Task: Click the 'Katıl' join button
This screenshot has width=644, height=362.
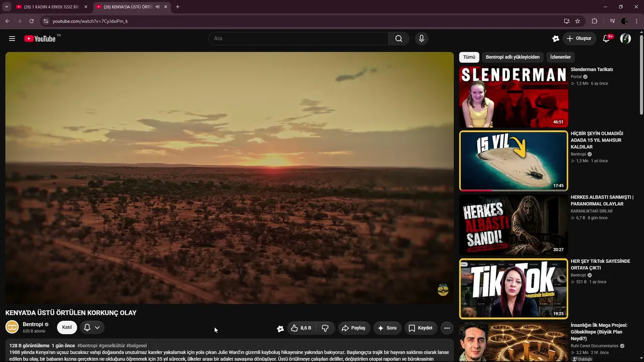Action: pyautogui.click(x=67, y=327)
